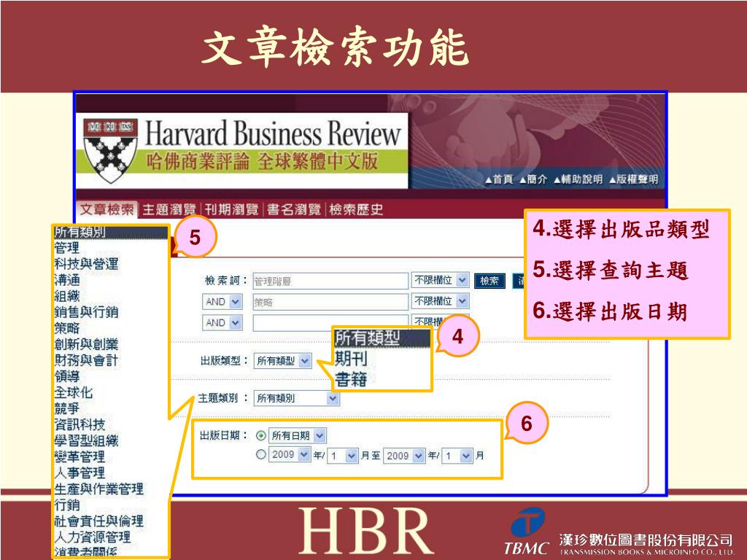Select 所有類型 in publication type list
Viewport: 747px width, 560px height.
pyautogui.click(x=382, y=338)
